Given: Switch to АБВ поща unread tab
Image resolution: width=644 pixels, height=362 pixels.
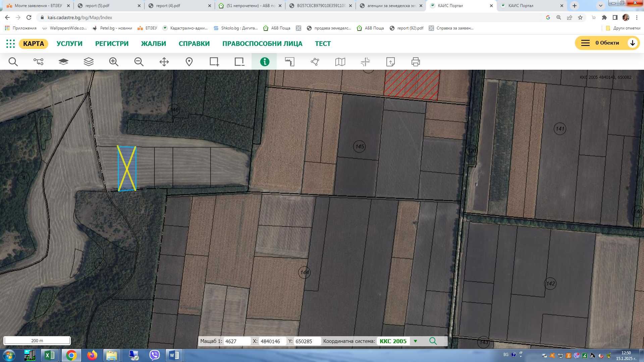Looking at the screenshot, I should pyautogui.click(x=250, y=6).
